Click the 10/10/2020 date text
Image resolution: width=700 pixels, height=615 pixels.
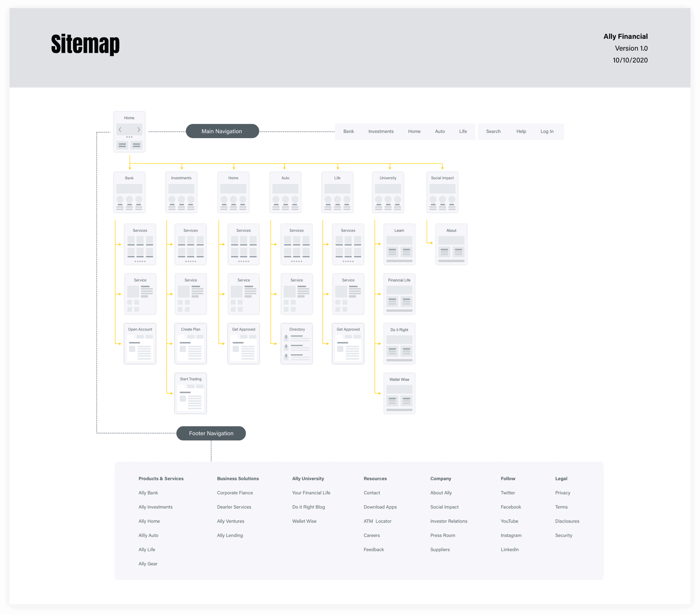[630, 60]
